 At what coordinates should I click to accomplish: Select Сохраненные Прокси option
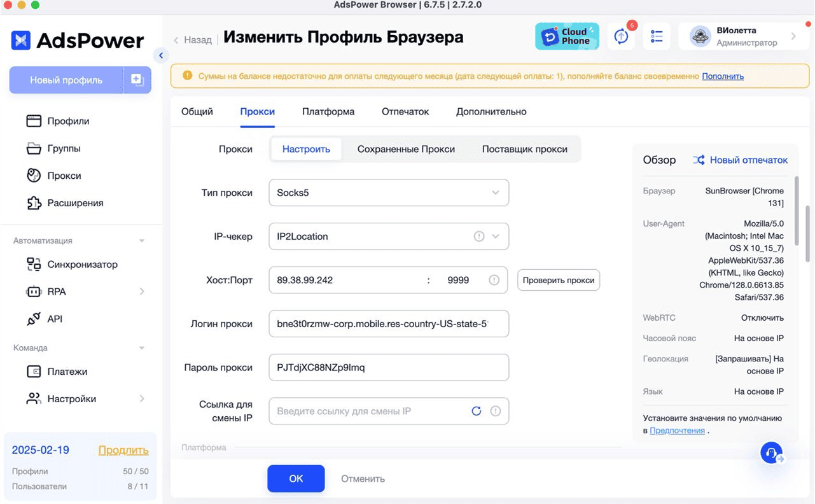pos(406,149)
